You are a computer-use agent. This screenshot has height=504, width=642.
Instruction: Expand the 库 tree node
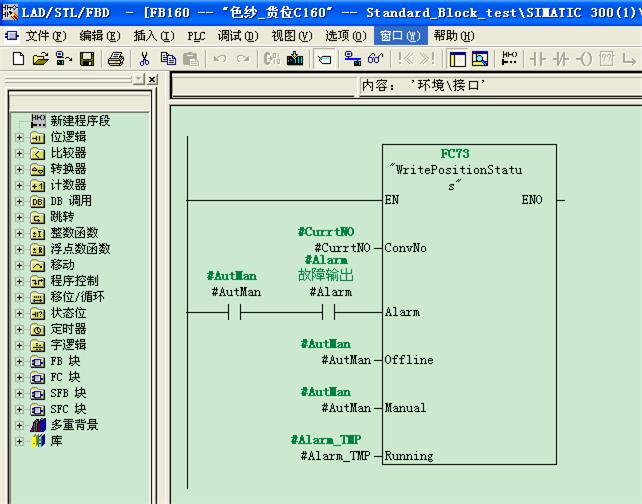(x=19, y=441)
